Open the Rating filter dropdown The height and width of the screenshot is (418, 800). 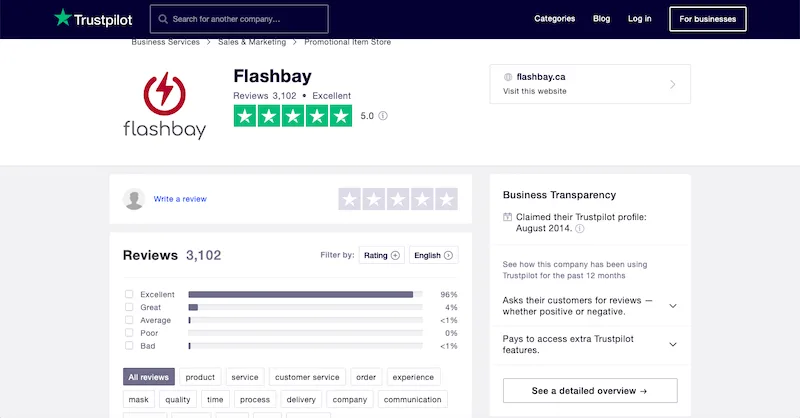[382, 255]
